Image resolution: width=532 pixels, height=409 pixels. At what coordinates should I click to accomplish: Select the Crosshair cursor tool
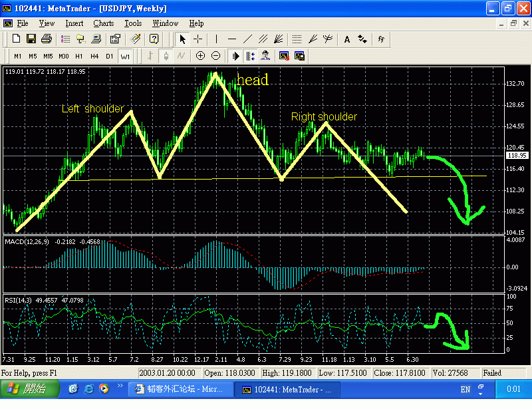tap(198, 39)
